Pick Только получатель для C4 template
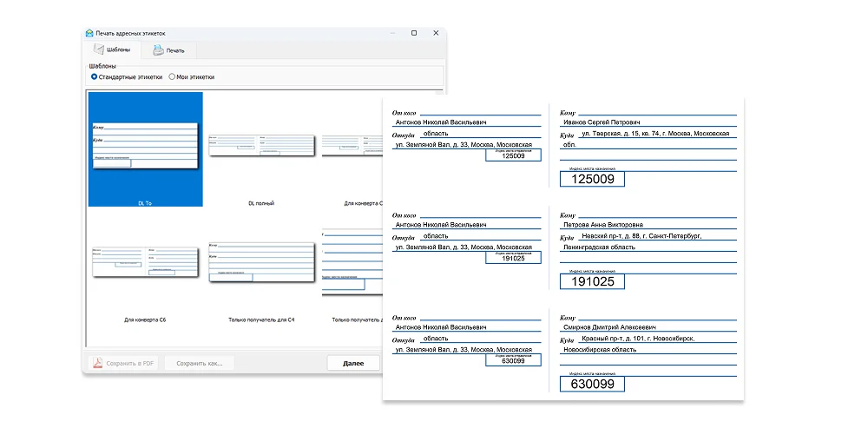 (261, 268)
